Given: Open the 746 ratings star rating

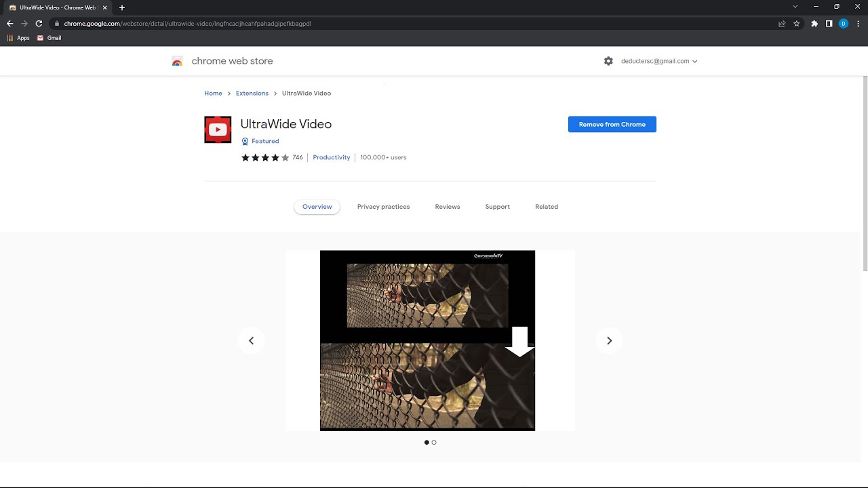Looking at the screenshot, I should pos(272,157).
